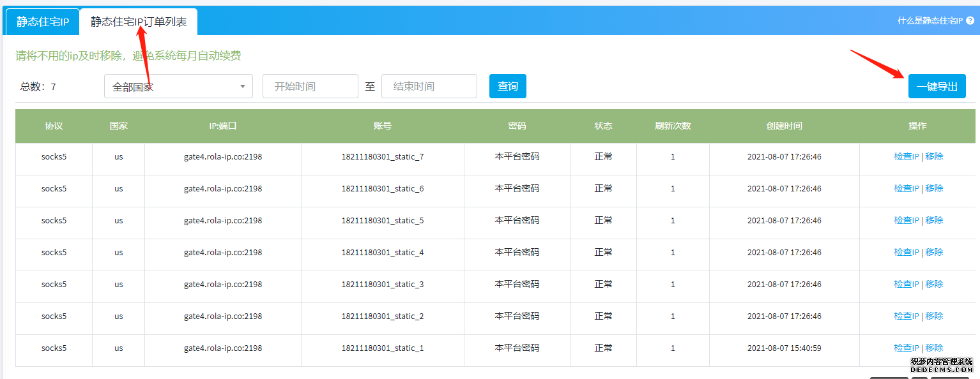Screen dimensions: 980x379
Task: Click 移除 for account 18211180301_static_3
Action: tap(934, 283)
